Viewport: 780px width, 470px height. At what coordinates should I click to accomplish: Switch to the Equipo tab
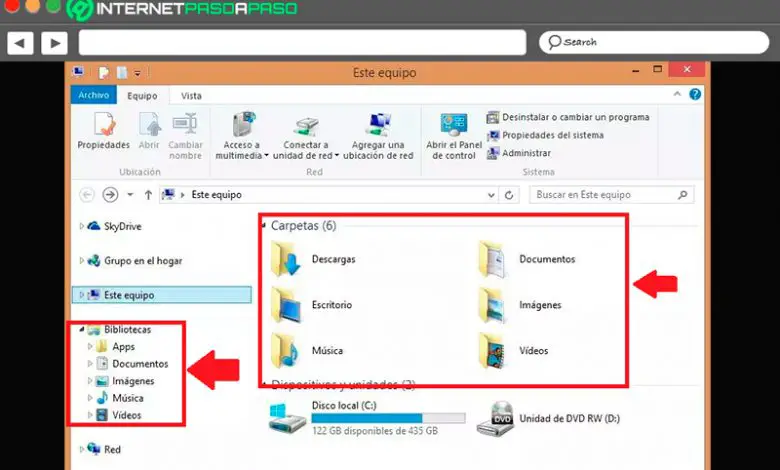tap(142, 95)
